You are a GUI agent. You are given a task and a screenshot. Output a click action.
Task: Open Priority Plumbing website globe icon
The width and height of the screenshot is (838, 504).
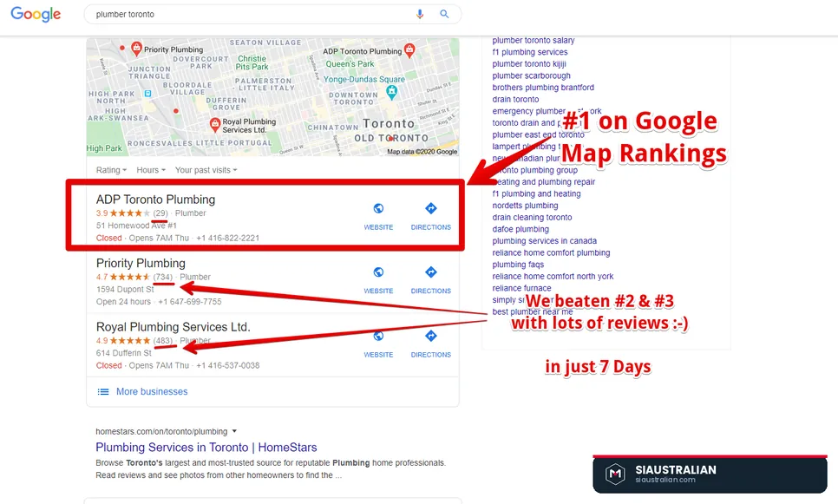[378, 272]
